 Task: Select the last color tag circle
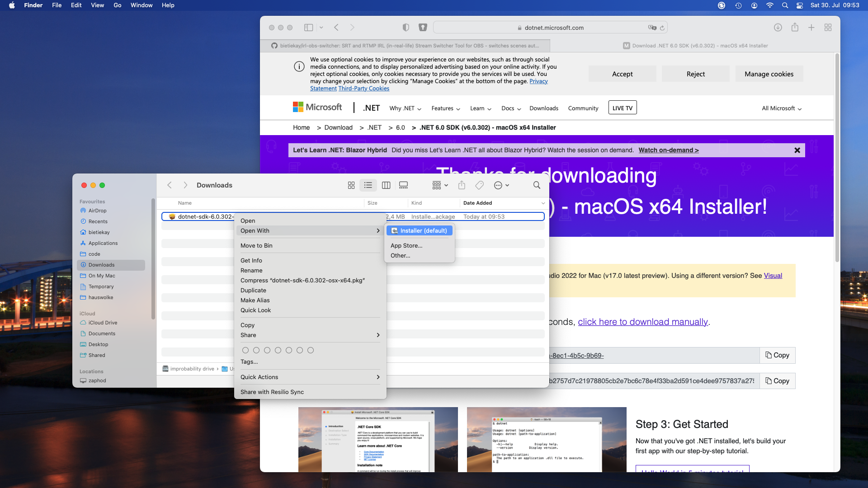pyautogui.click(x=311, y=350)
